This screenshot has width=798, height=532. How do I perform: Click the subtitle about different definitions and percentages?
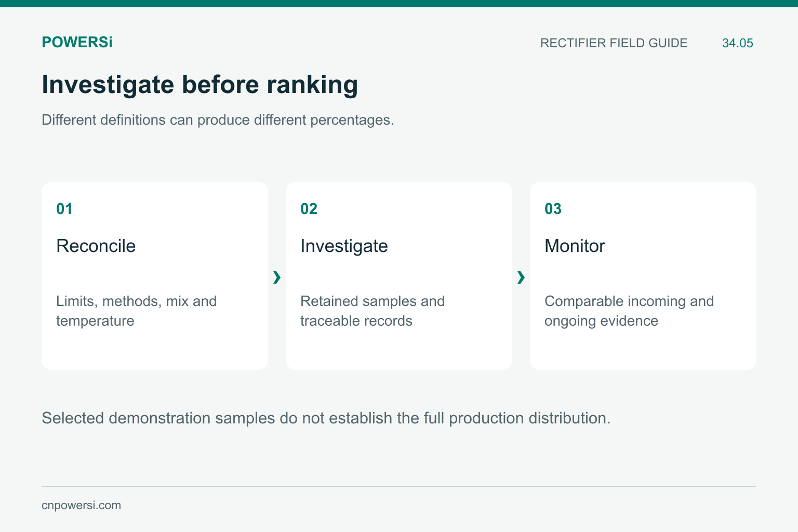pyautogui.click(x=218, y=120)
